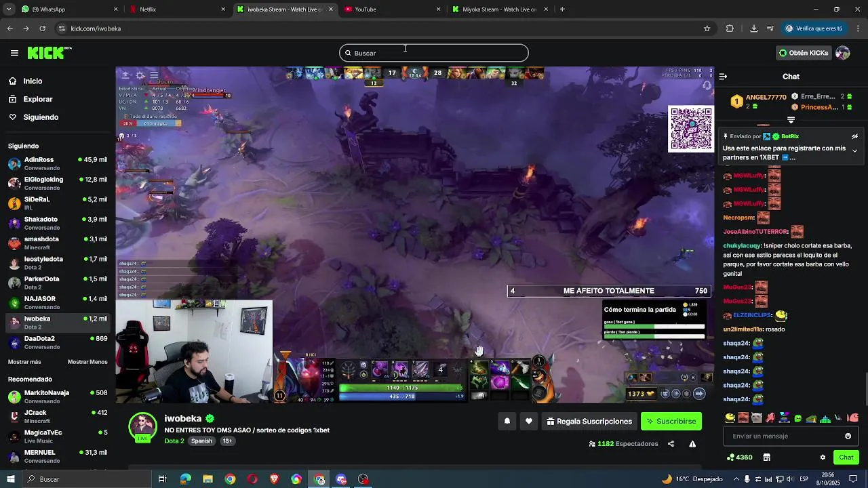Screen dimensions: 868x488
Task: Open Shakadoto channel in sidebar
Action: tap(58, 223)
